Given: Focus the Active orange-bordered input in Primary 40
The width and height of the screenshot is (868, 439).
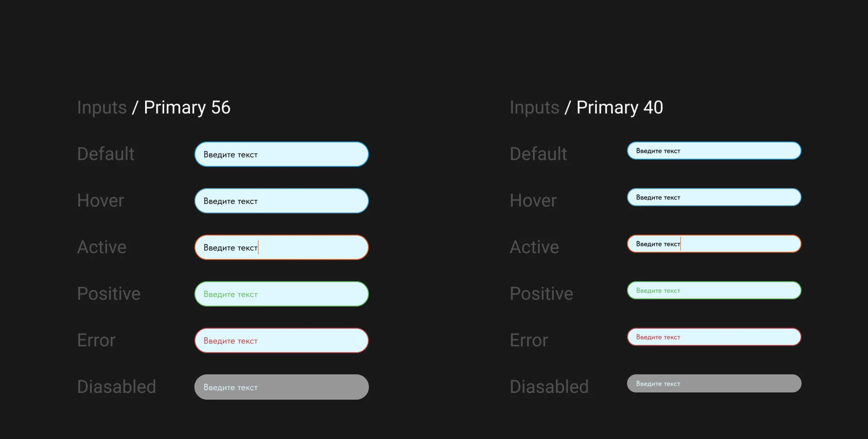Looking at the screenshot, I should 714,244.
